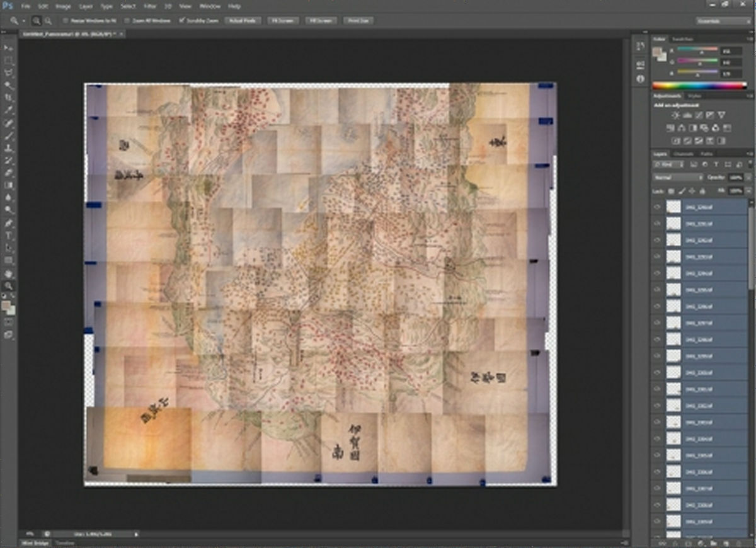
Task: Click the Print Size button
Action: click(358, 21)
